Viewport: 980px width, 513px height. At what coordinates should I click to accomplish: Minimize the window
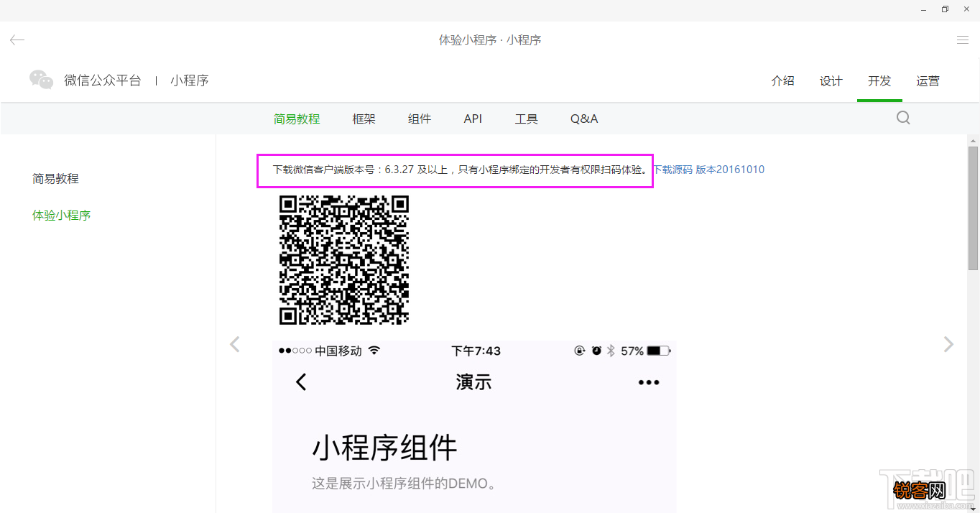(x=923, y=9)
